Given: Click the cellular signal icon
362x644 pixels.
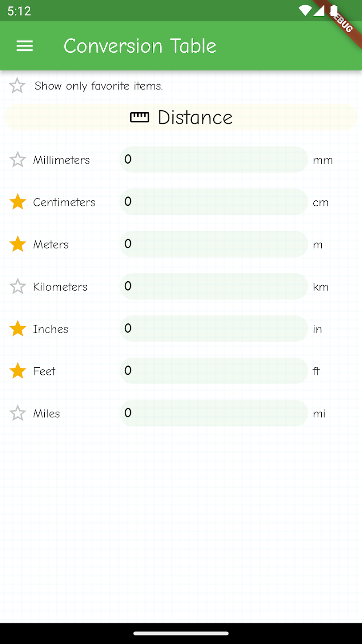Looking at the screenshot, I should (x=320, y=11).
